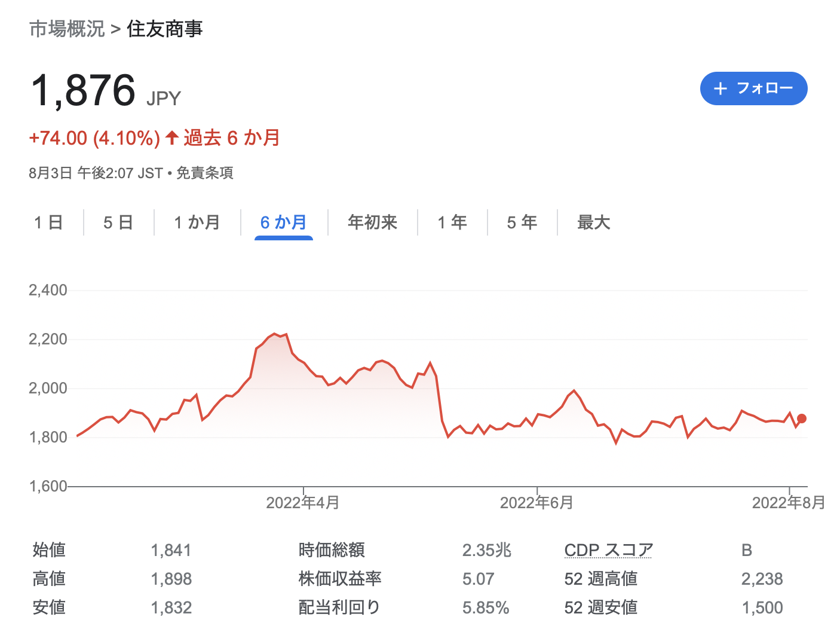Click the plus icon in follow button

tap(721, 88)
